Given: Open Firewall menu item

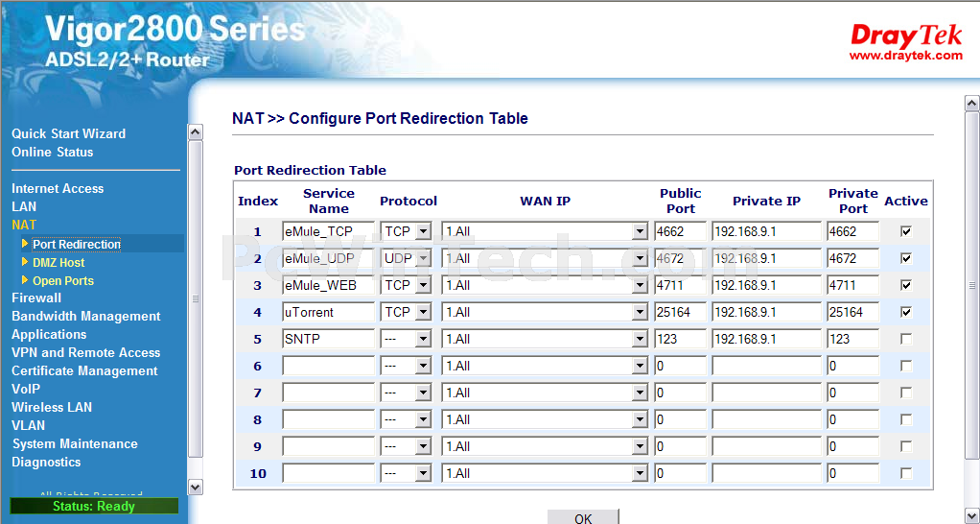Looking at the screenshot, I should pos(36,298).
